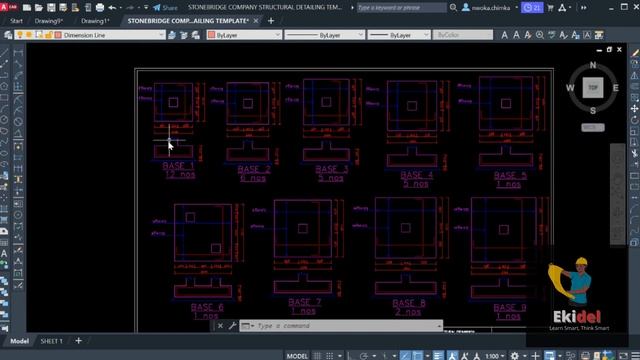
Task: Open the undo history dropdown arrow
Action: (120, 7)
